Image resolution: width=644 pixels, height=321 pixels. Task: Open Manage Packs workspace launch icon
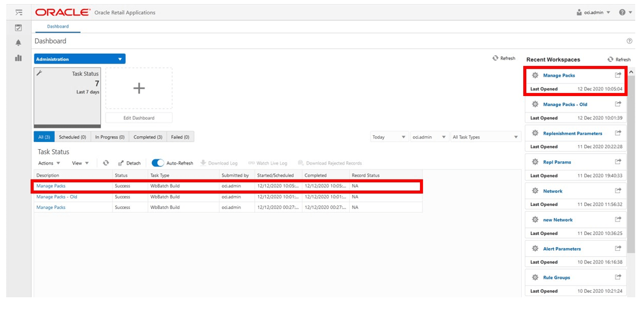[618, 75]
